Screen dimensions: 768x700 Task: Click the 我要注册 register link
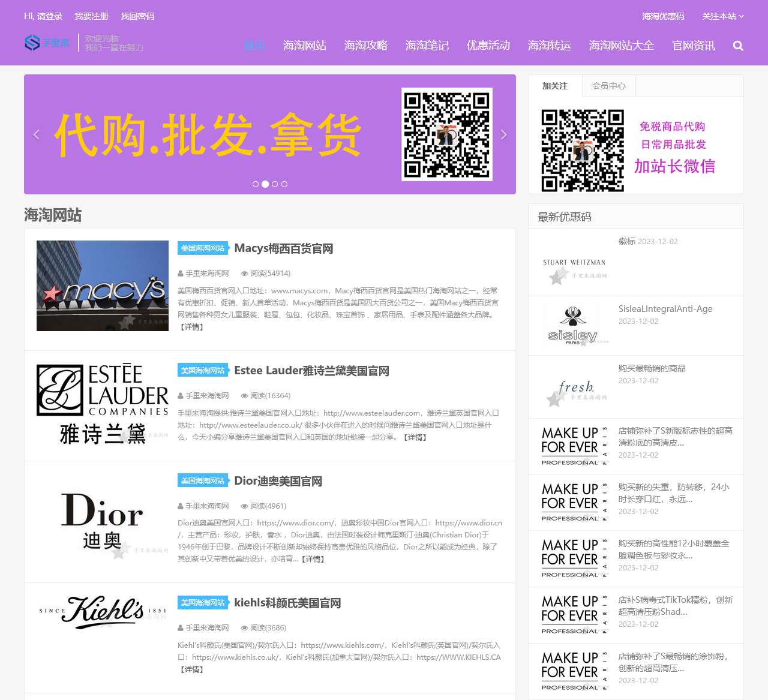pos(92,16)
